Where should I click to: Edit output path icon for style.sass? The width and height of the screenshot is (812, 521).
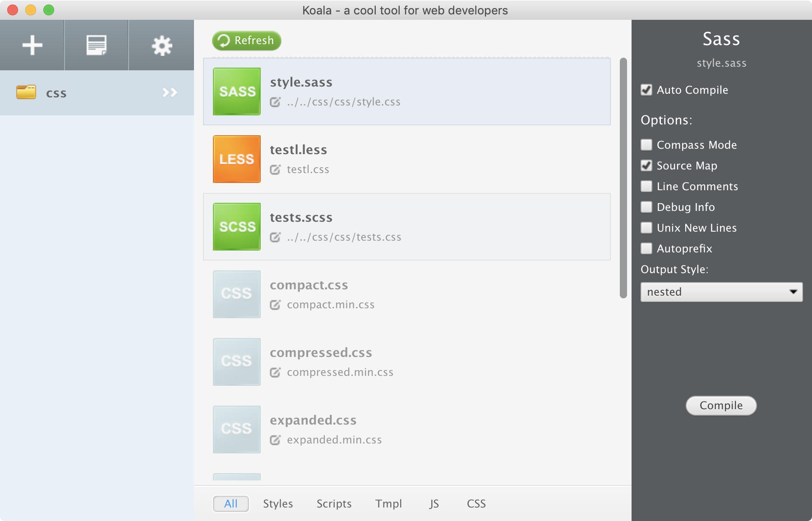(x=275, y=102)
